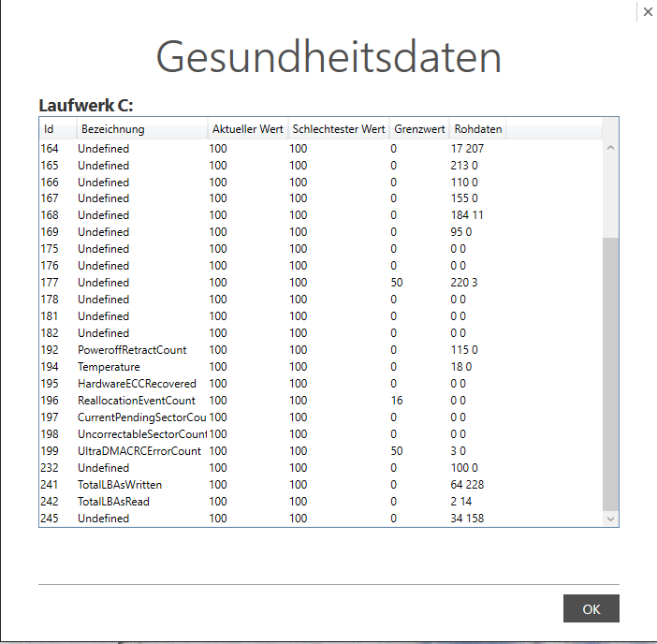This screenshot has width=657, height=644.
Task: Select the row with Id 166
Action: point(320,182)
